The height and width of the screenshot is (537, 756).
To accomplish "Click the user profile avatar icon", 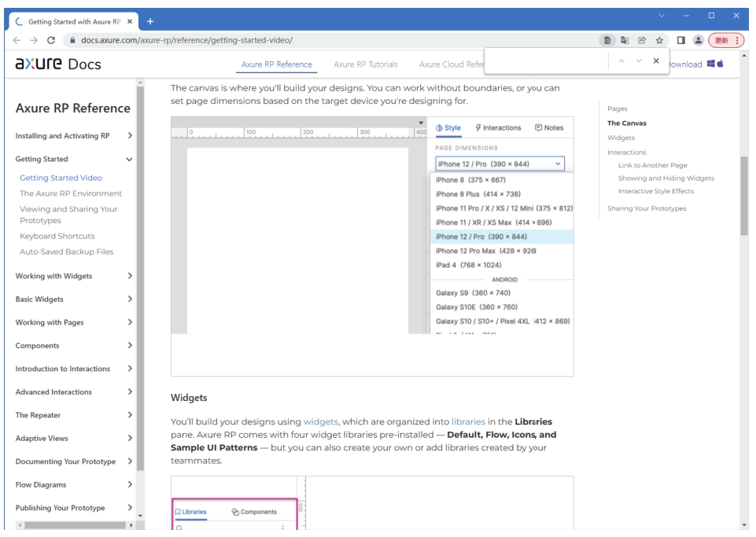I will pos(696,39).
